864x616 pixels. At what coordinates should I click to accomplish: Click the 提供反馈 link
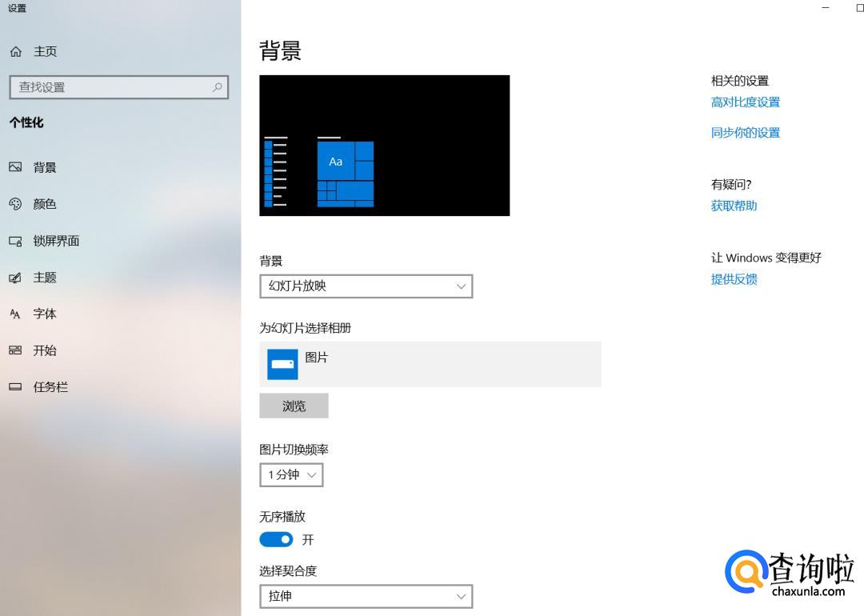pyautogui.click(x=734, y=279)
